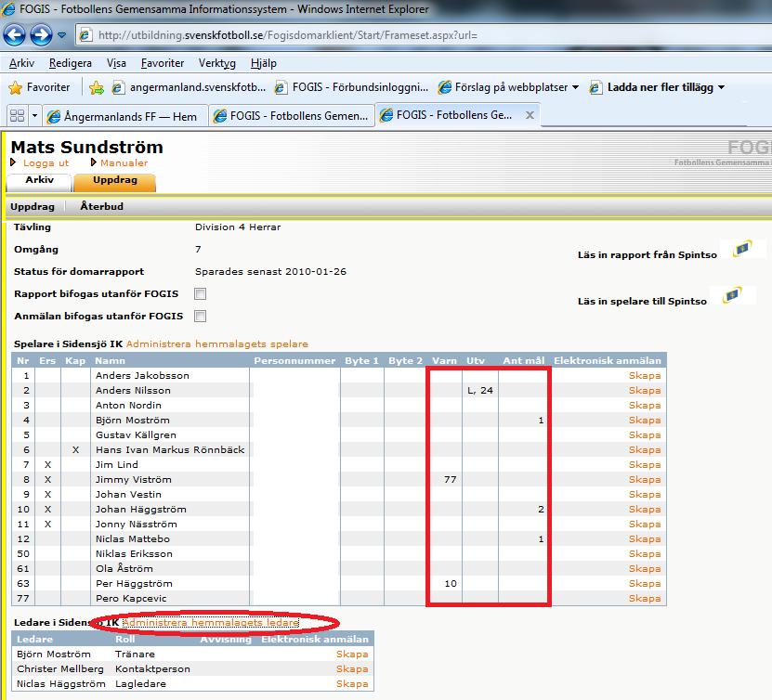Open the Återbud submenu item
The height and width of the screenshot is (700, 772).
point(101,207)
